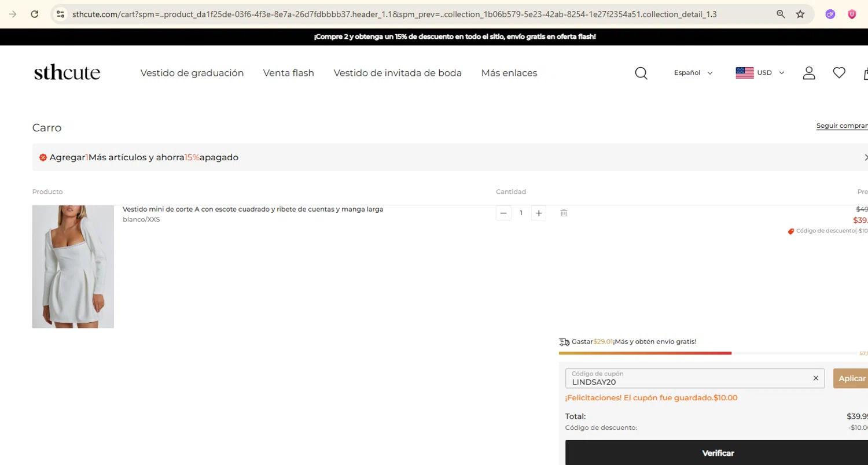Click the Producto column header
The width and height of the screenshot is (868, 465).
point(47,192)
